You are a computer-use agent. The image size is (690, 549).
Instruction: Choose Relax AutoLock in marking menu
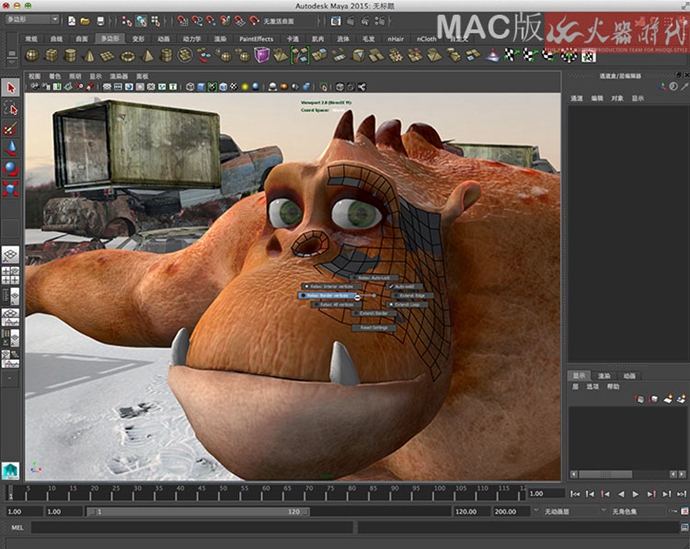pos(373,278)
